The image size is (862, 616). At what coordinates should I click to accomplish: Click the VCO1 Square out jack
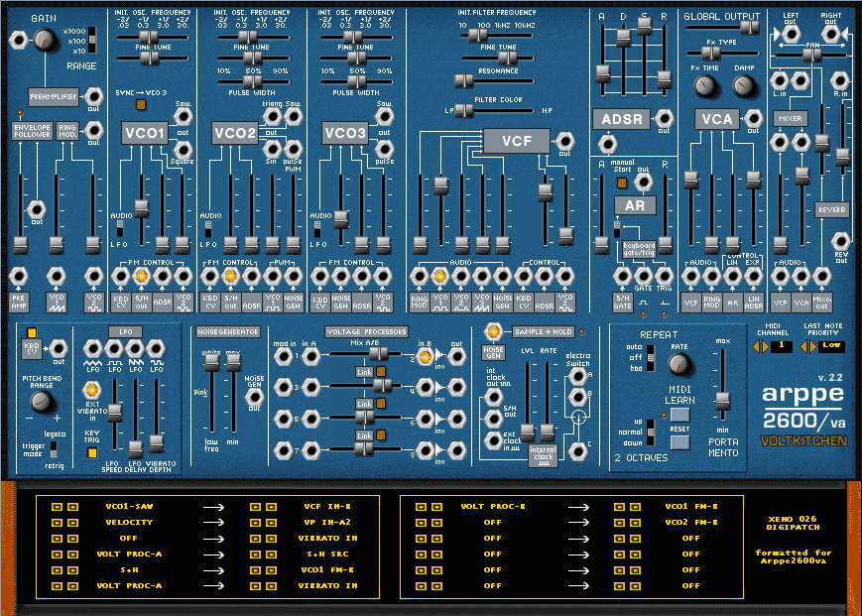click(x=183, y=149)
